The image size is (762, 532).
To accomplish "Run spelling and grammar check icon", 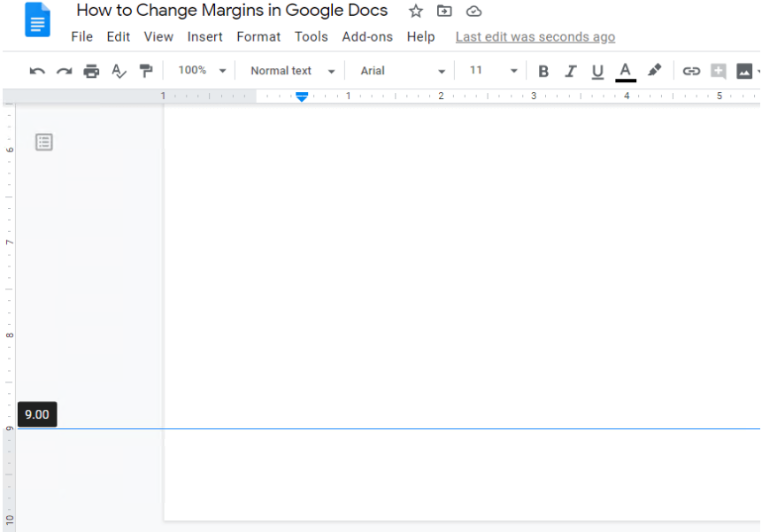I will click(119, 71).
